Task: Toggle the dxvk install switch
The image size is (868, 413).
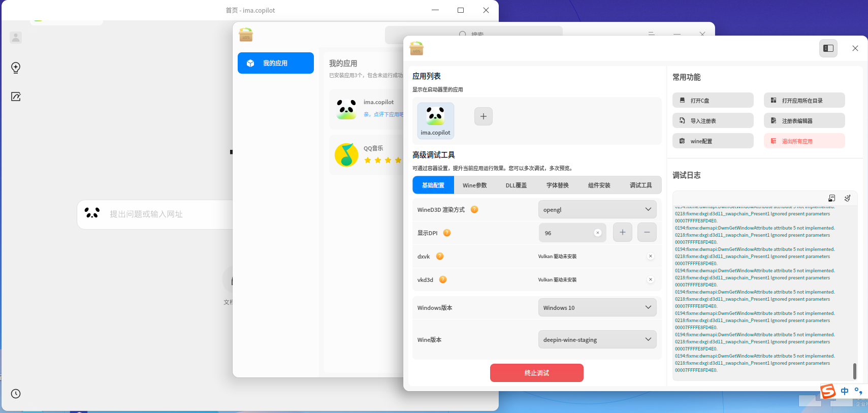Action: (651, 256)
